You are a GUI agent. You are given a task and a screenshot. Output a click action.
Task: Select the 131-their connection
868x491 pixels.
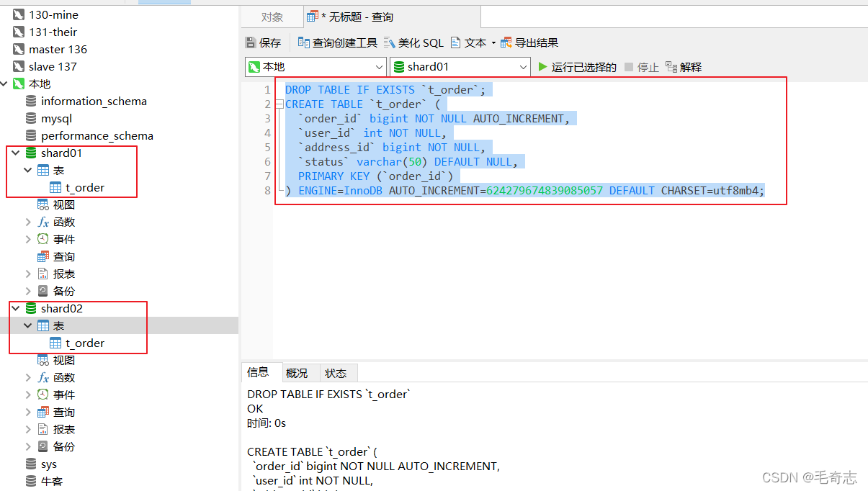[x=53, y=32]
